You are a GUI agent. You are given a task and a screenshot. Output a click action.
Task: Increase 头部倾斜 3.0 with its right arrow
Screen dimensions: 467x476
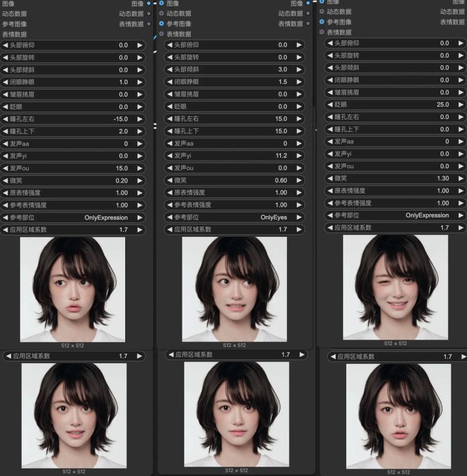click(x=299, y=69)
